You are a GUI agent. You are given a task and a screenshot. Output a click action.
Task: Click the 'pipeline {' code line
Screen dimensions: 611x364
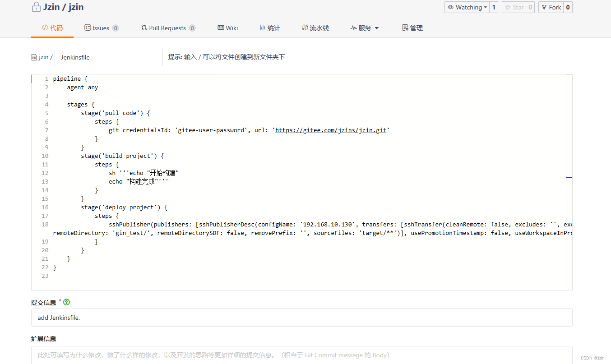tap(70, 79)
